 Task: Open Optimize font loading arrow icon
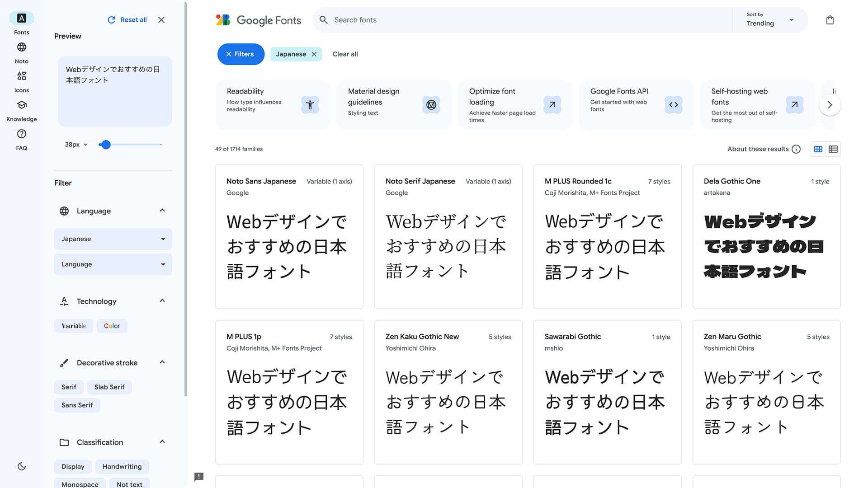pos(552,105)
